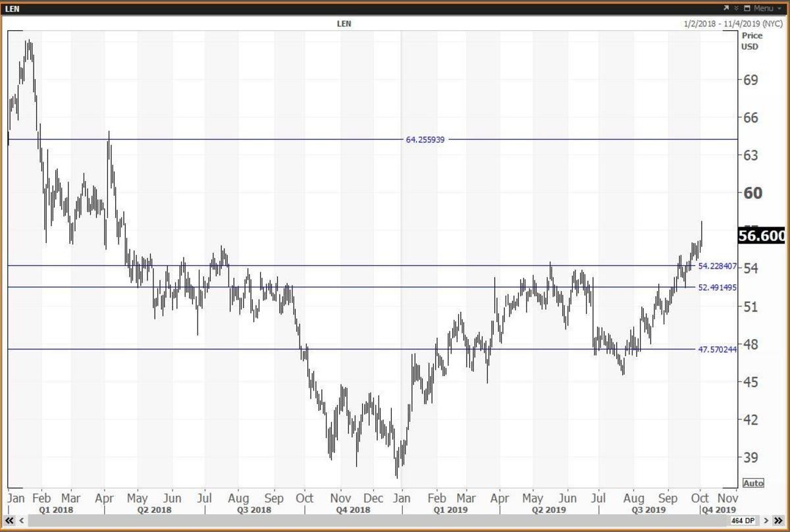Select the 52.491495 level label
The height and width of the screenshot is (532, 790).
(718, 288)
